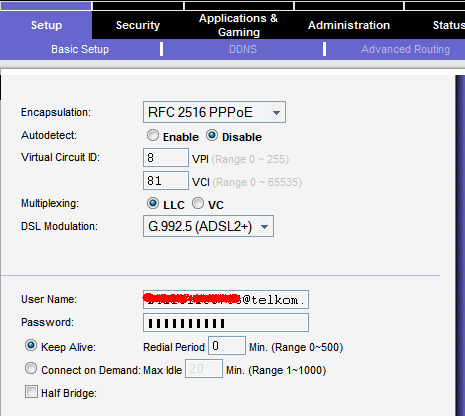465x416 pixels.
Task: Focus the VCI input field
Action: (x=166, y=181)
